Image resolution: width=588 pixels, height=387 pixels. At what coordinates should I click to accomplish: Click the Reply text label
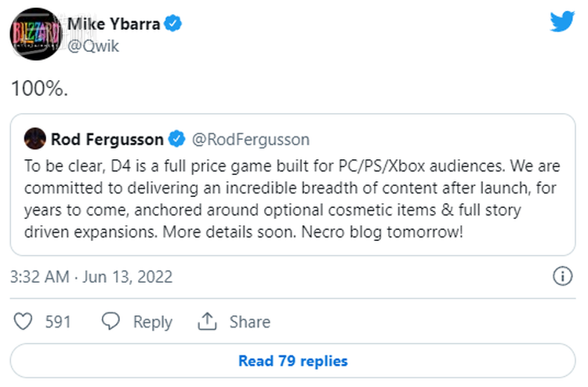click(152, 322)
